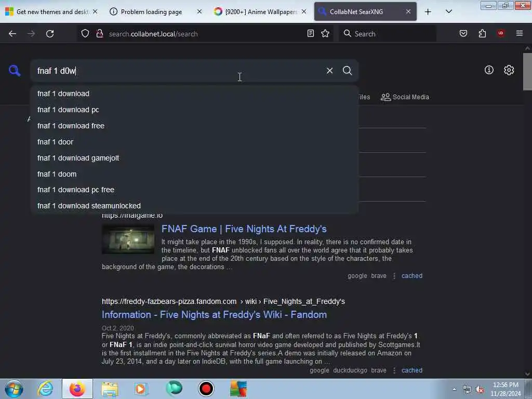Choose suggestion 'fnaf 1 download gamejolt'

(194, 158)
